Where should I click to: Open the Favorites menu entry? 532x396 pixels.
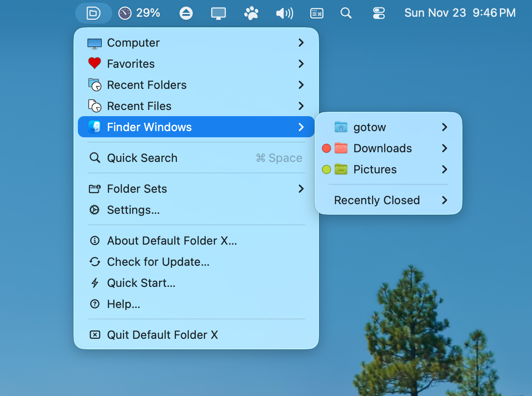point(196,64)
